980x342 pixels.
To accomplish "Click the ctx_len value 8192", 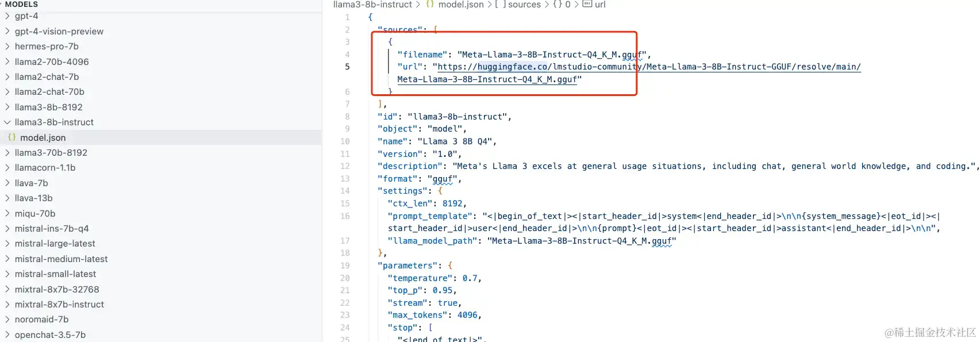I will click(452, 203).
